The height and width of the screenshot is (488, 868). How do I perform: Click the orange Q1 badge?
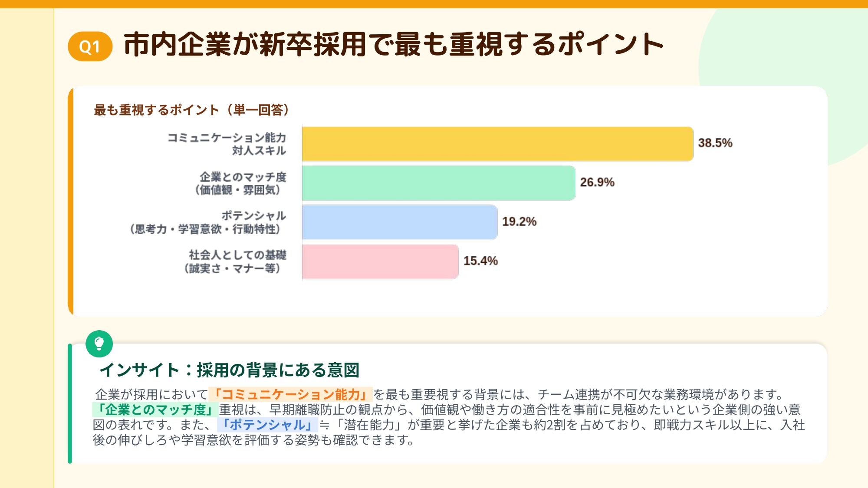(90, 46)
